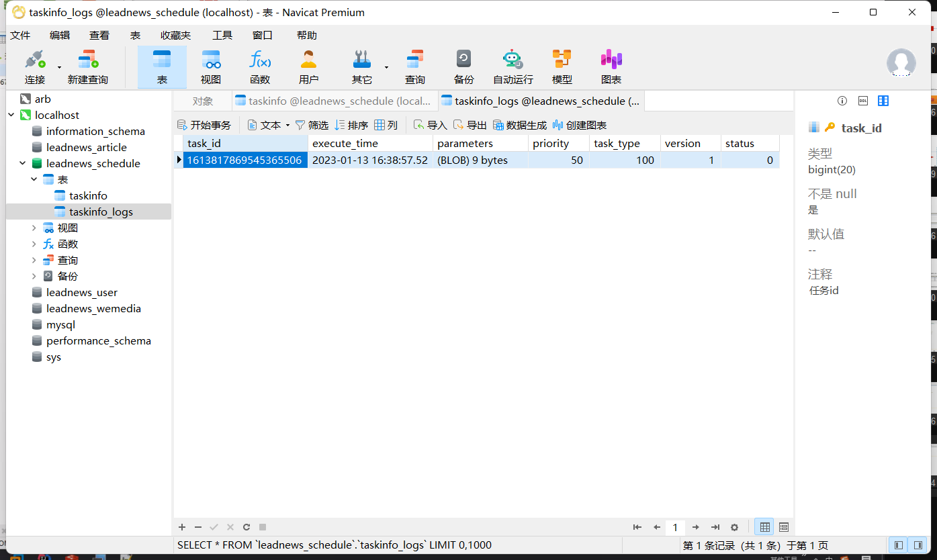Screen dimensions: 937x560
Task: Open the Charts (图表) toolbar icon
Action: [611, 67]
